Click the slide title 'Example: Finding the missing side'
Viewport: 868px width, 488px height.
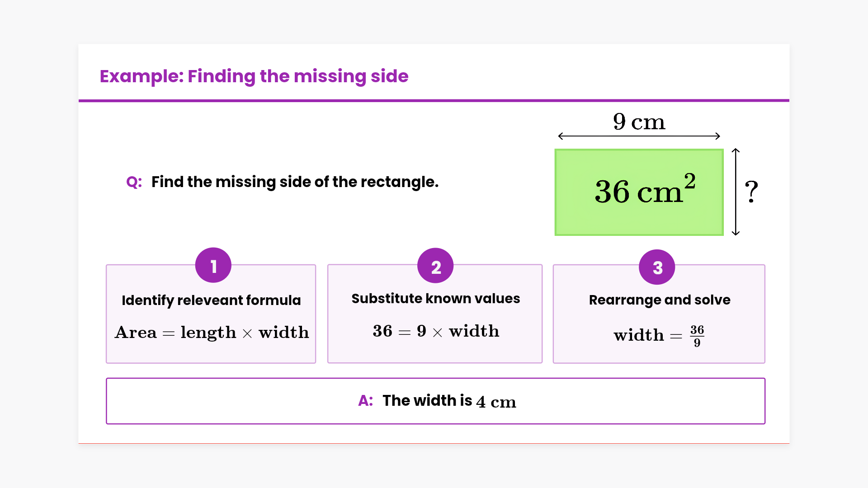[x=254, y=76]
